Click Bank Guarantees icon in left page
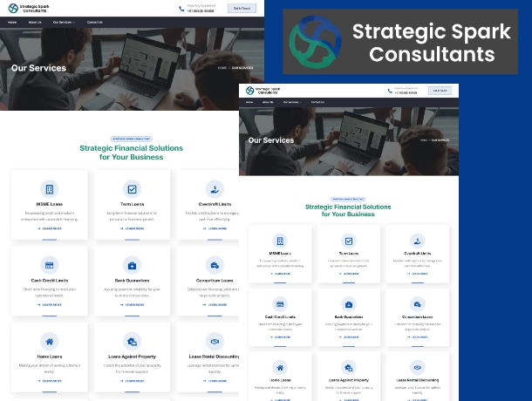532x401 pixels. click(x=132, y=265)
